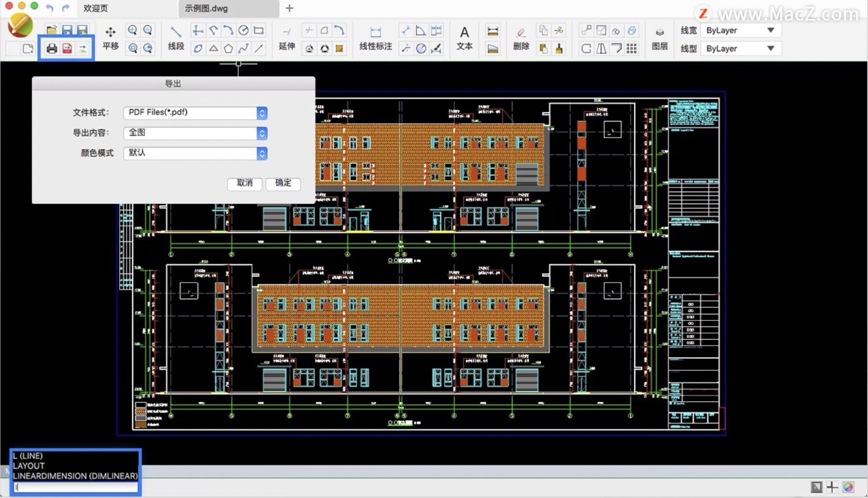Select the Extend (延伸) tool
Screen dimensions: 868x498
(x=287, y=38)
